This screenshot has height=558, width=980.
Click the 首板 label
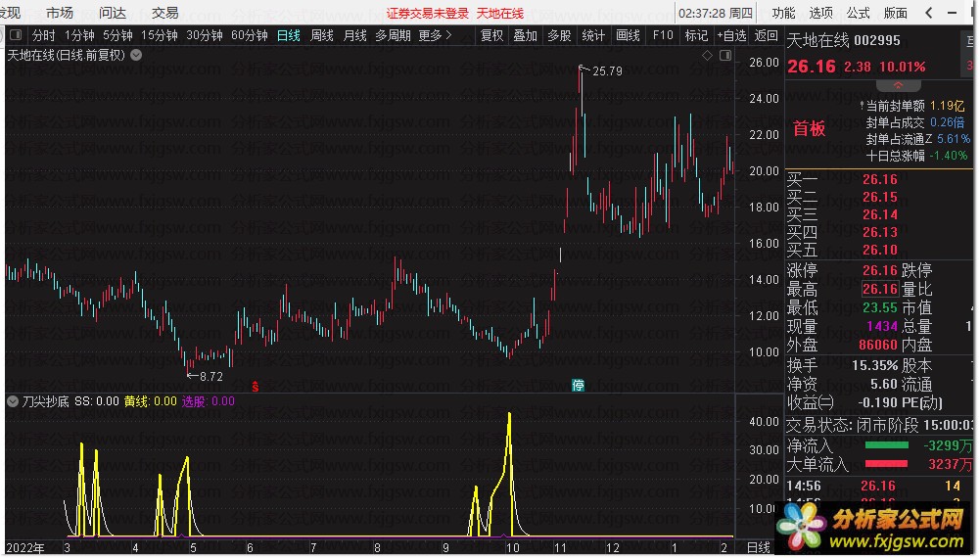[x=810, y=128]
